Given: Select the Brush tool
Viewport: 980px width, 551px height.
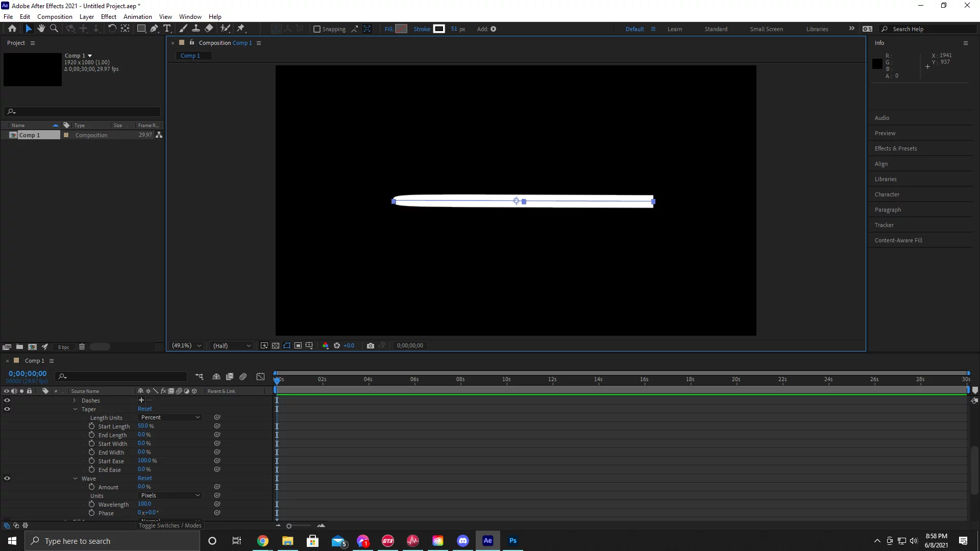Looking at the screenshot, I should tap(183, 29).
